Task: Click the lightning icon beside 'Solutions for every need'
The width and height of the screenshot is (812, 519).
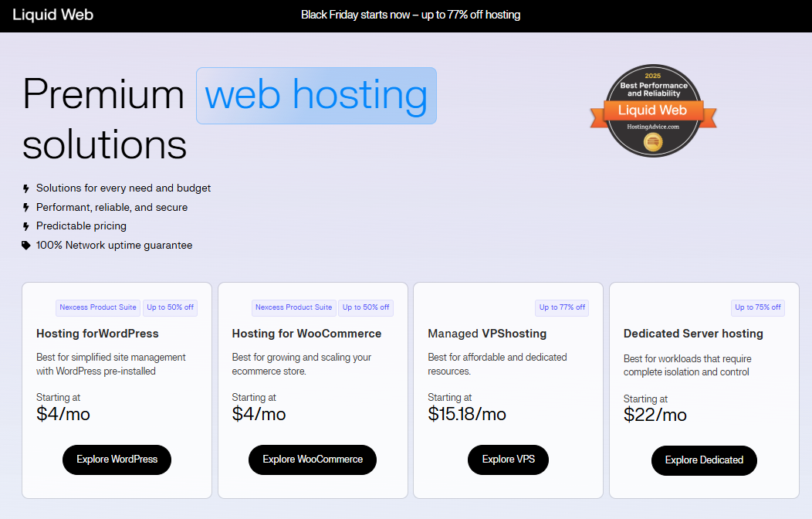Action: pos(24,188)
